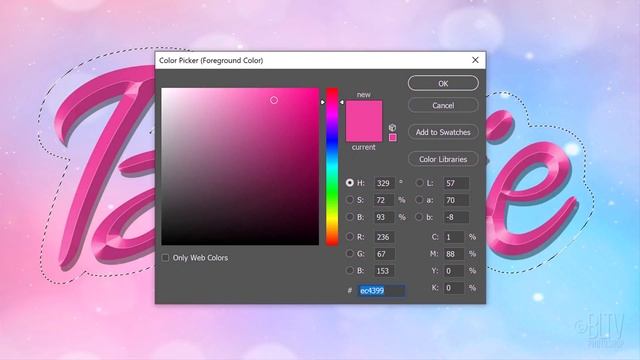Select the HSB brightness B radio button
This screenshot has width=640, height=360.
tap(350, 217)
